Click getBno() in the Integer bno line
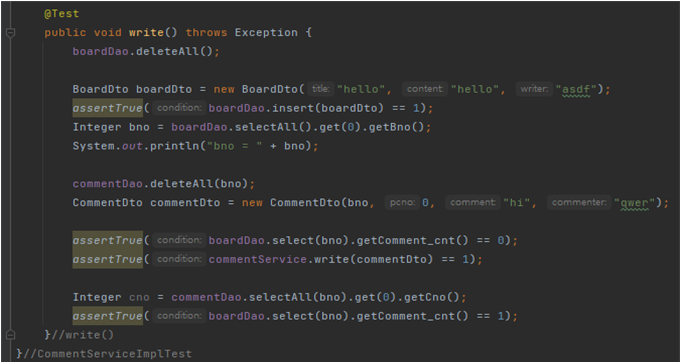Image resolution: width=682 pixels, height=362 pixels. (x=396, y=127)
